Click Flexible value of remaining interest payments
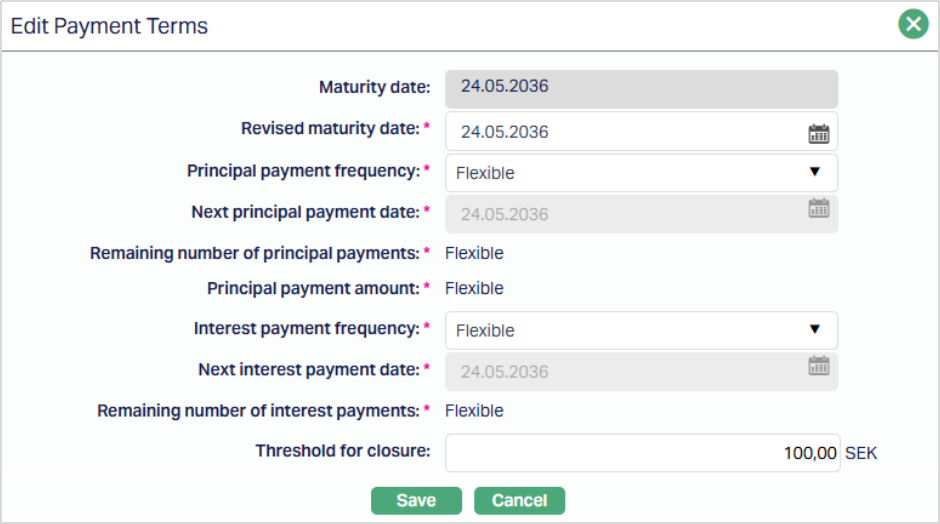Screen dimensions: 940x524 (x=474, y=410)
